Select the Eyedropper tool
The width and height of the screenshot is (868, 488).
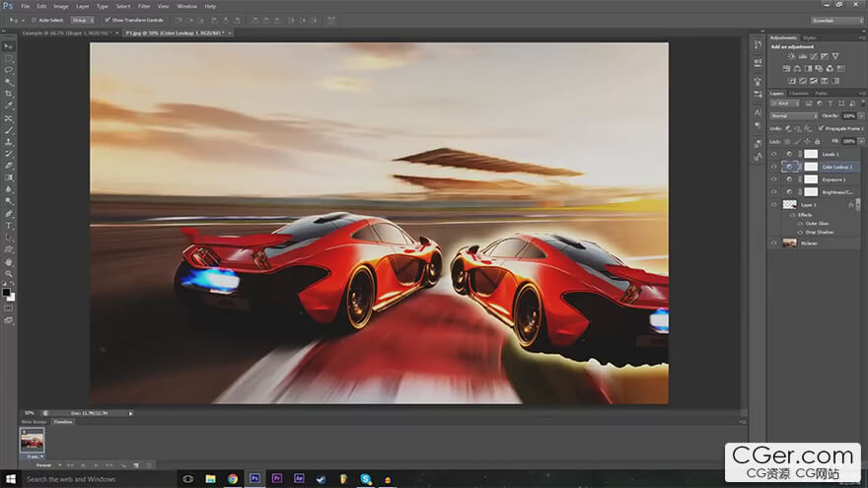click(8, 105)
